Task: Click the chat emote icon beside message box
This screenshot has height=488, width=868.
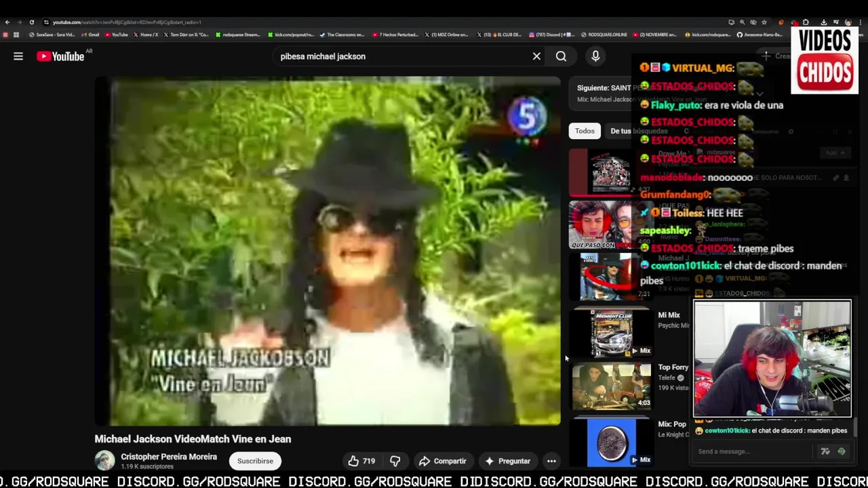Action: [x=842, y=451]
